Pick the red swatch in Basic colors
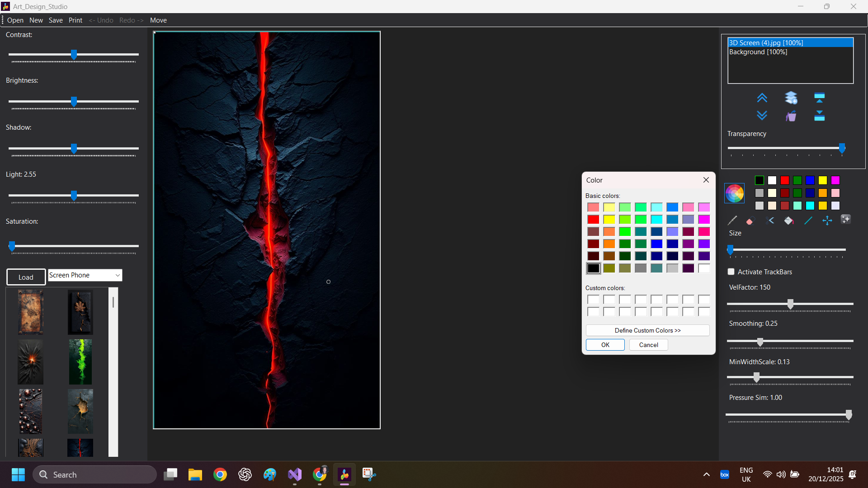868x488 pixels. point(593,220)
